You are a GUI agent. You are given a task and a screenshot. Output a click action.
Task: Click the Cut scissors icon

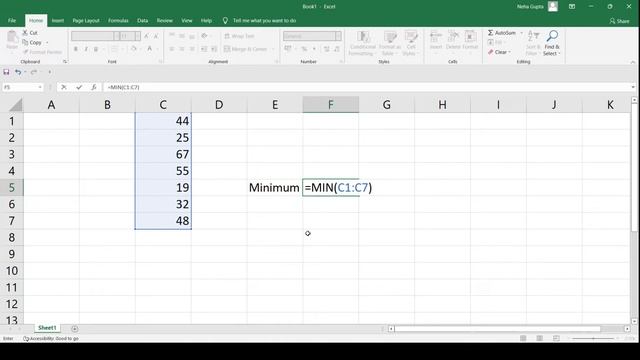pyautogui.click(x=25, y=32)
